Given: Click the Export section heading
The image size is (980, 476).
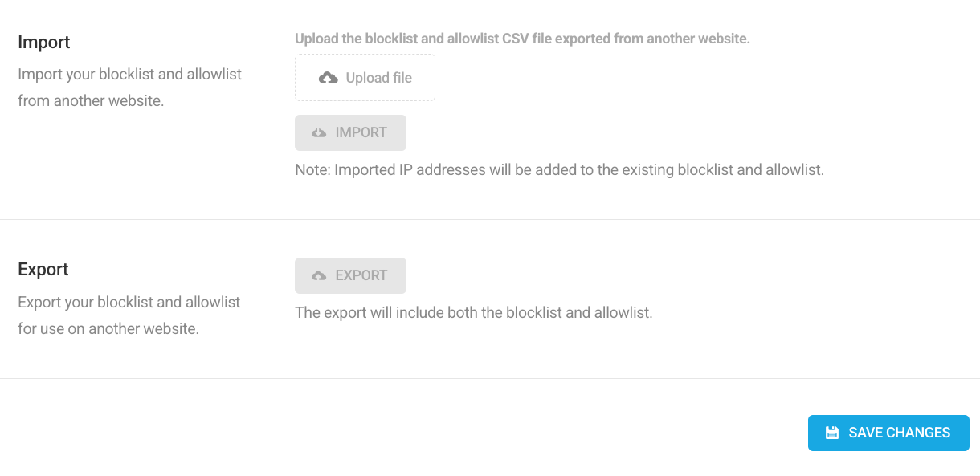Looking at the screenshot, I should 43,269.
